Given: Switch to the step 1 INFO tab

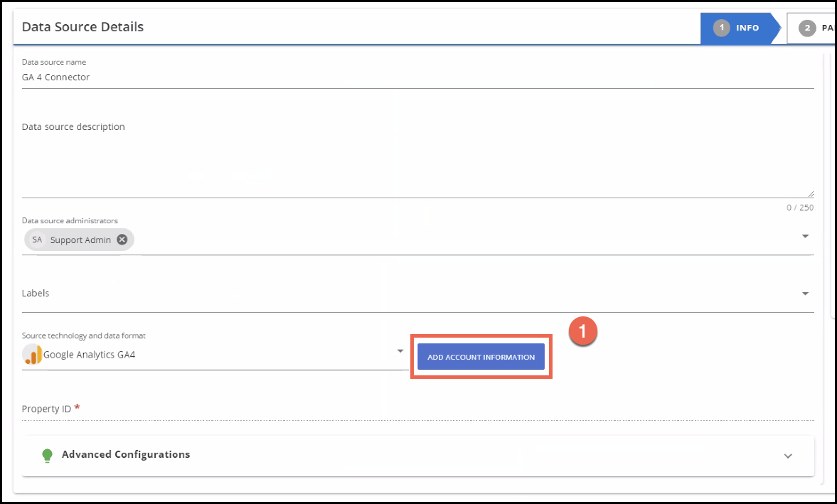Looking at the screenshot, I should 740,28.
